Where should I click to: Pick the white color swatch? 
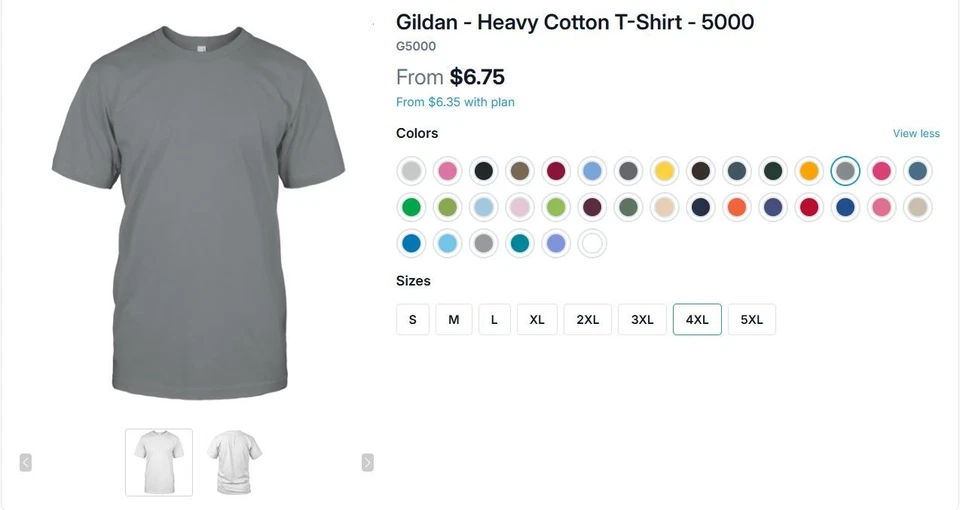tap(592, 243)
